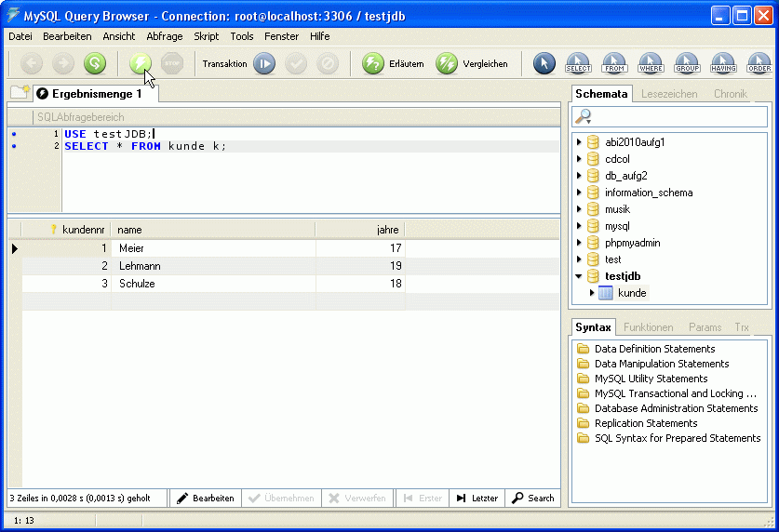This screenshot has height=532, width=779.
Task: Click the green Execute query lightning button
Action: coord(141,63)
